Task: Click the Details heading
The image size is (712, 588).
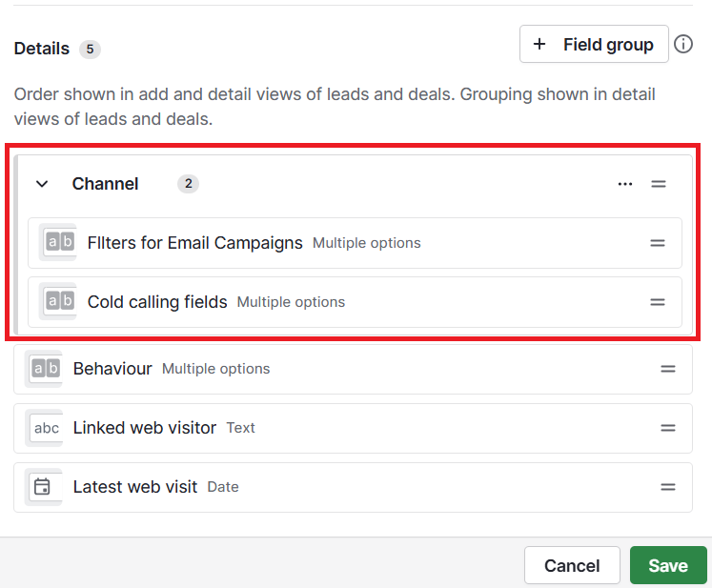Action: click(42, 49)
